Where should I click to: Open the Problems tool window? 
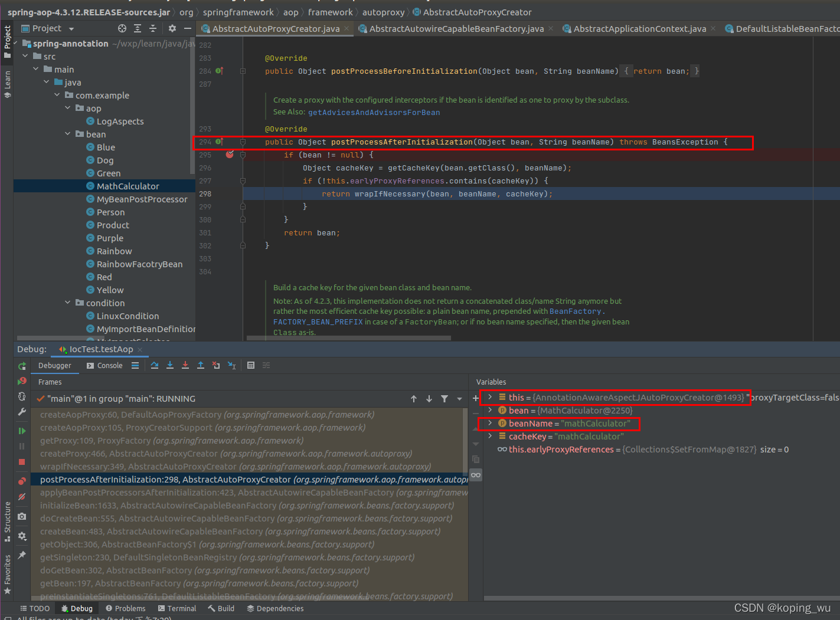(x=126, y=608)
